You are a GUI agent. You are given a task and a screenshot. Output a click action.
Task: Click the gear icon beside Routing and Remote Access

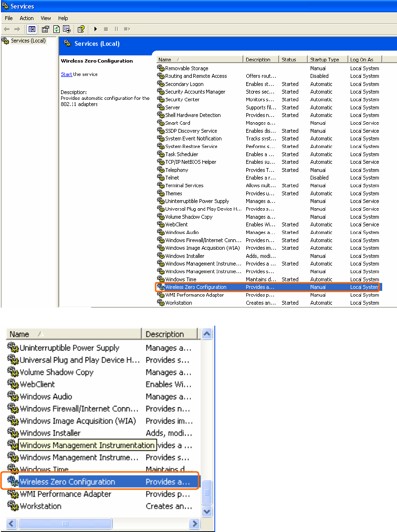pos(161,75)
